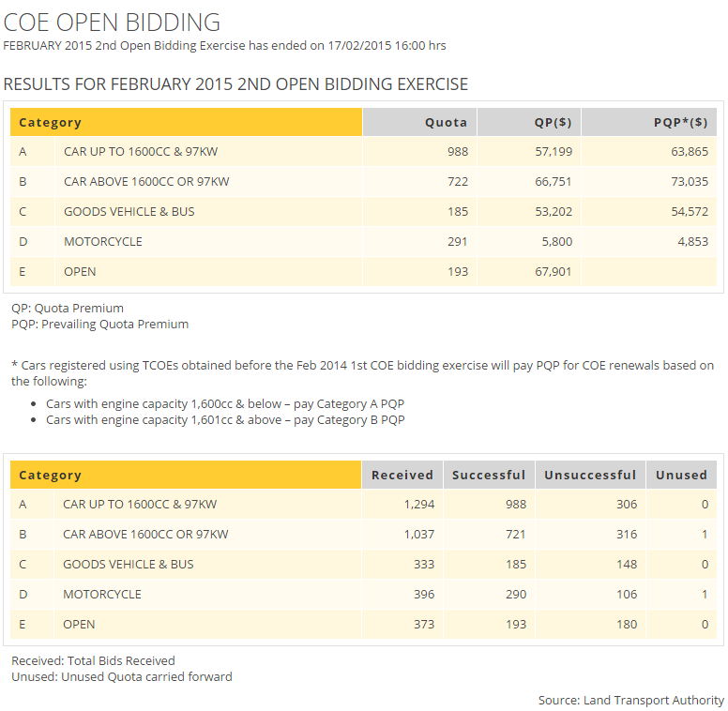Viewport: 728px width, 711px height.
Task: Click received bids value 1,037
Action: tap(419, 534)
